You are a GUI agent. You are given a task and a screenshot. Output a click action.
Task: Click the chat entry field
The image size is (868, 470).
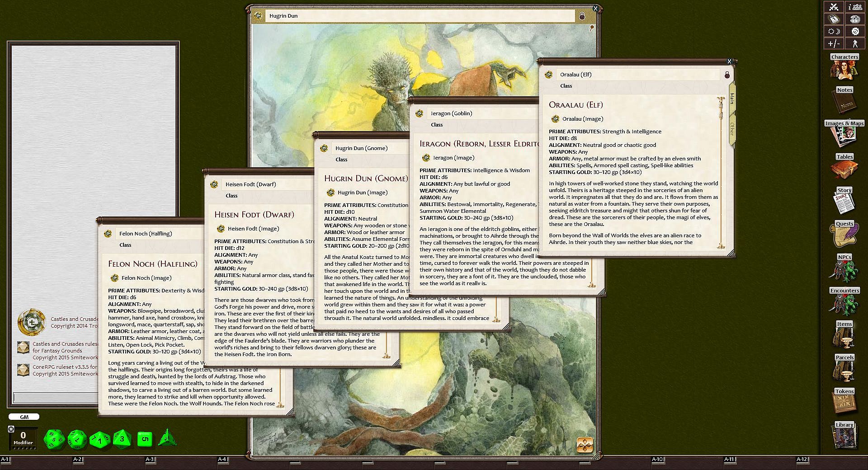point(56,398)
